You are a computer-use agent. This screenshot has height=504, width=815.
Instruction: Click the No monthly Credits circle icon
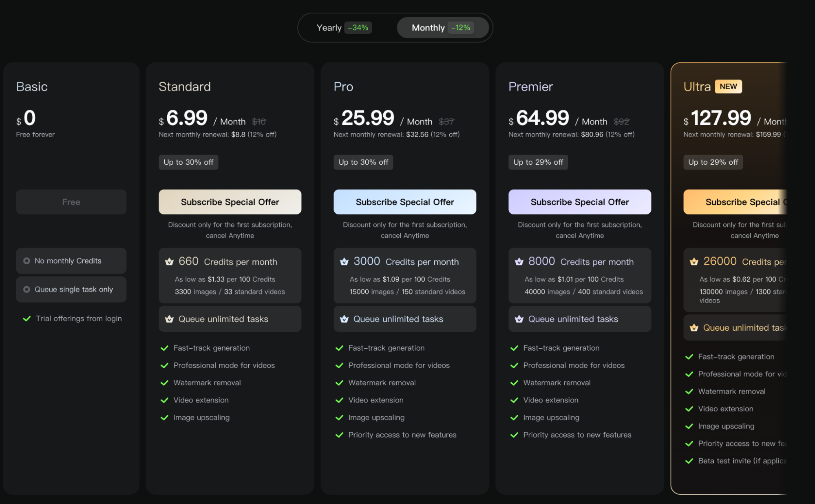click(x=27, y=261)
